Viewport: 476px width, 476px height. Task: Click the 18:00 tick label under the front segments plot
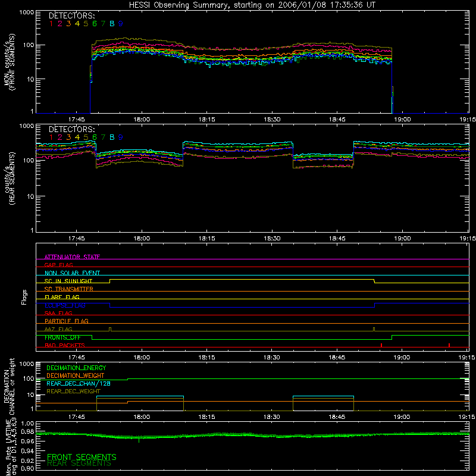pyautogui.click(x=142, y=120)
